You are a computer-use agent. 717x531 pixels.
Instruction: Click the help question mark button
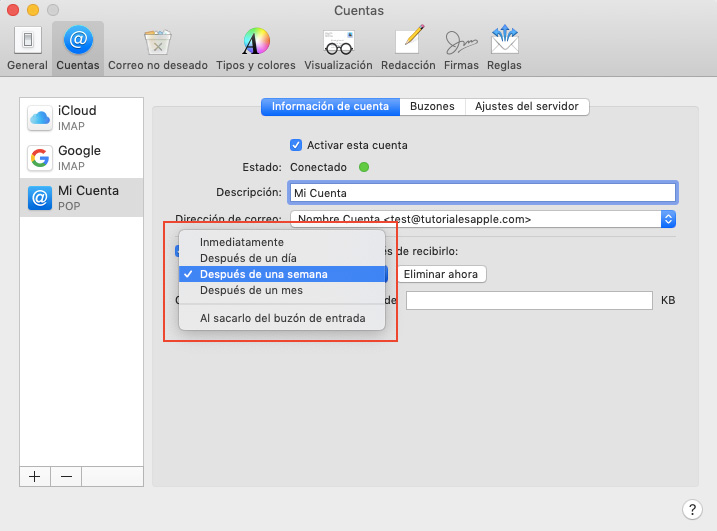[693, 510]
